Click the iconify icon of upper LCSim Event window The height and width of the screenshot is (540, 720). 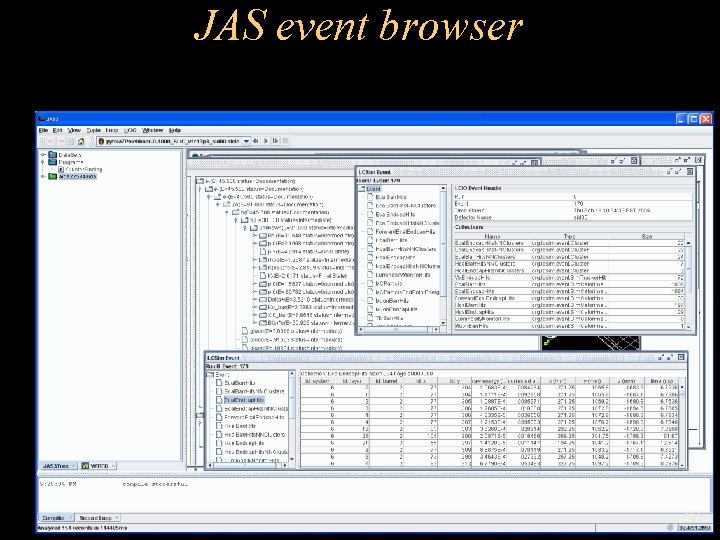coord(670,172)
